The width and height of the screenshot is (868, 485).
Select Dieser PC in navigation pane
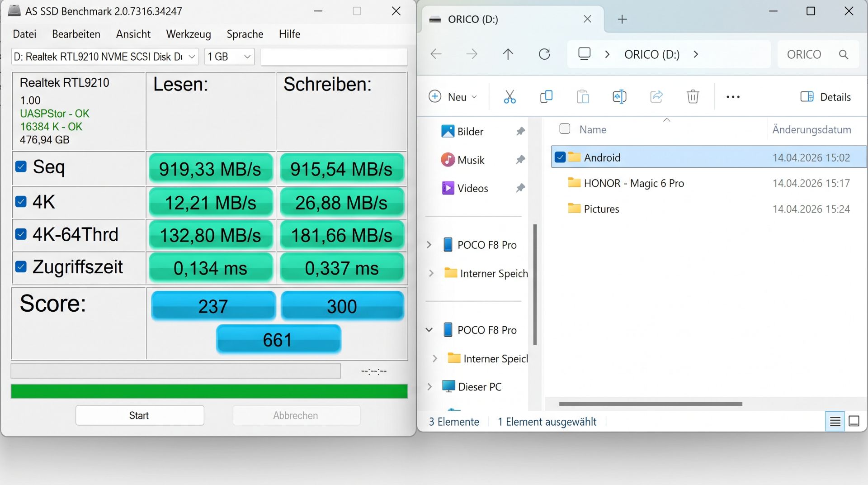(472, 387)
